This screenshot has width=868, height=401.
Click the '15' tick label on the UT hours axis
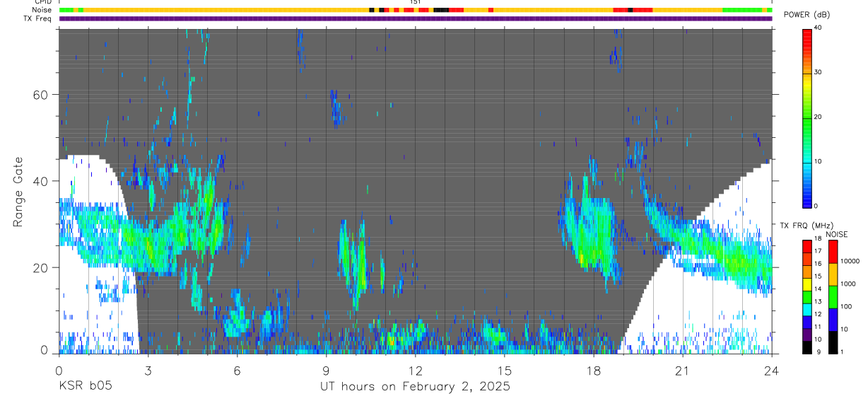point(505,370)
